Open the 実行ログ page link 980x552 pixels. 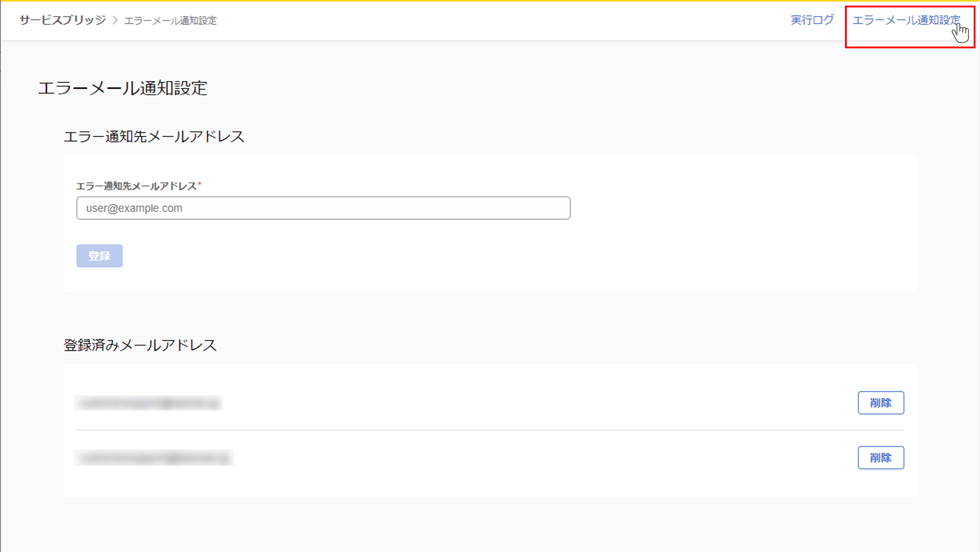(812, 20)
